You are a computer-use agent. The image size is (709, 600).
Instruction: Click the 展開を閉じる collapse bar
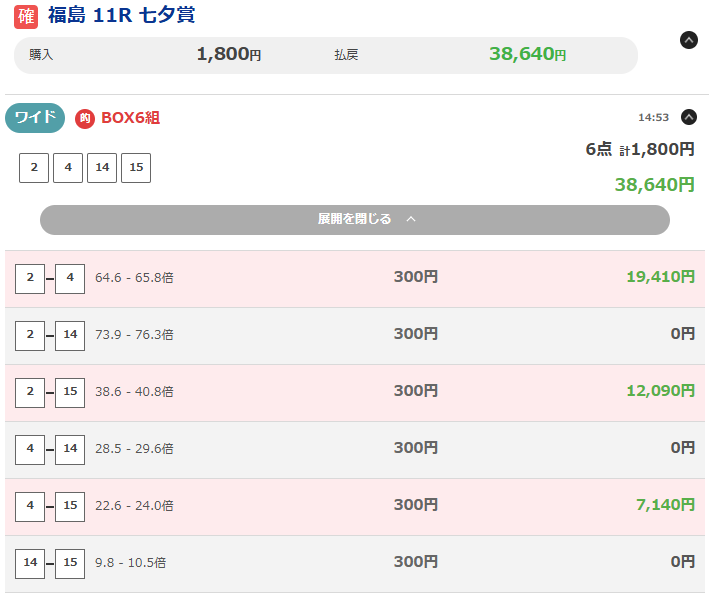click(354, 220)
